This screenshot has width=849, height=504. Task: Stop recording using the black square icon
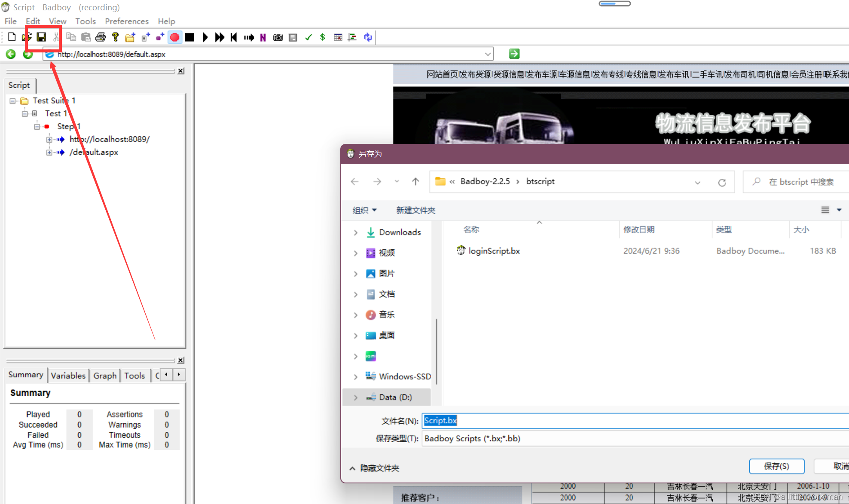(x=189, y=37)
